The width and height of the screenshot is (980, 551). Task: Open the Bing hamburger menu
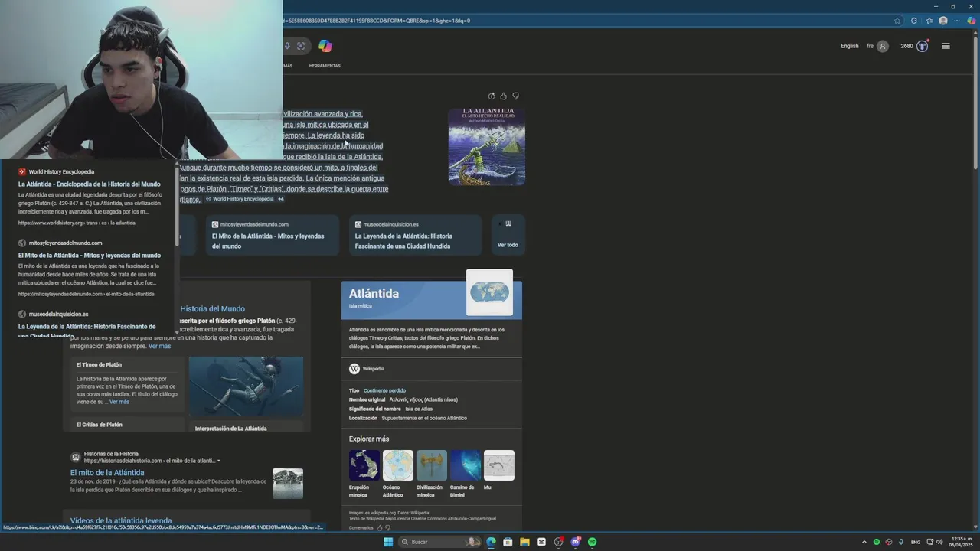[946, 46]
